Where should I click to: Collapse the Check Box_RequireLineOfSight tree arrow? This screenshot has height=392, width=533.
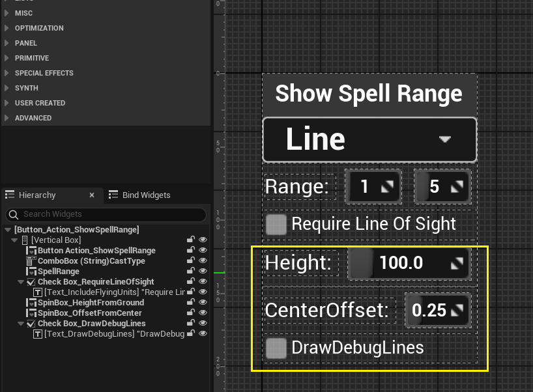21,282
